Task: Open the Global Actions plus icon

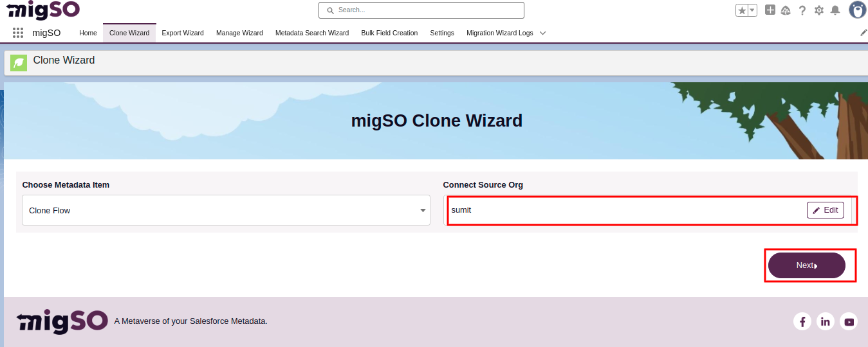Action: 770,10
